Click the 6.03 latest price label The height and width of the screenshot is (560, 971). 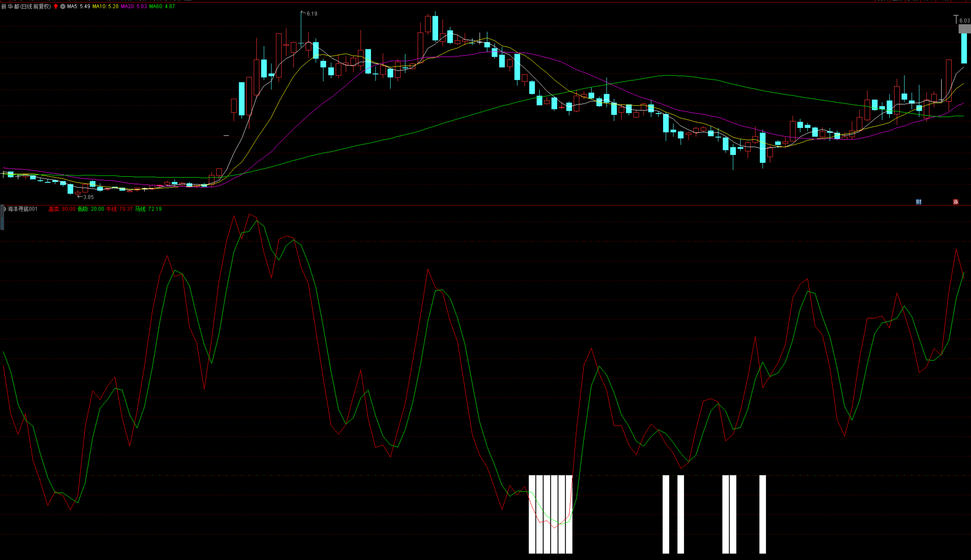pyautogui.click(x=964, y=21)
